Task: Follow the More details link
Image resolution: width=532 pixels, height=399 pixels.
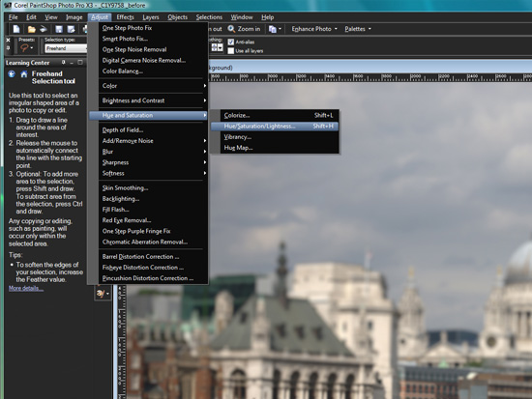Action: (x=26, y=289)
